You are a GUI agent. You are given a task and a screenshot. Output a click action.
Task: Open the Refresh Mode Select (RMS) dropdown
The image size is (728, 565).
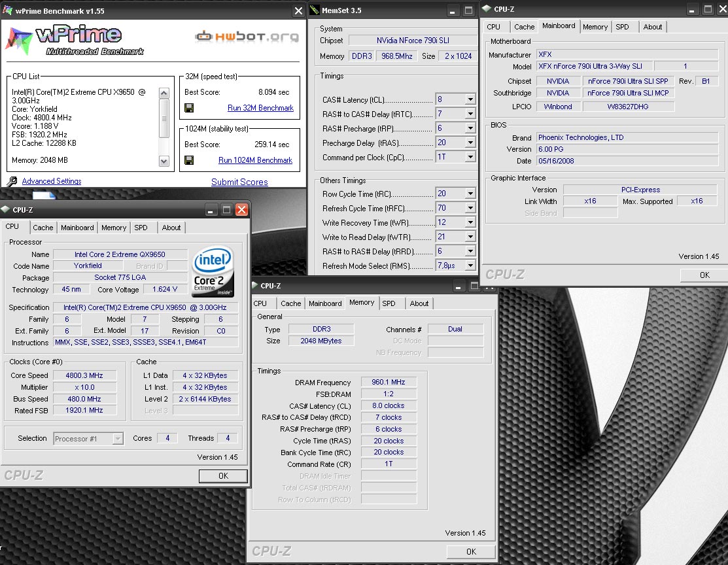click(x=470, y=265)
